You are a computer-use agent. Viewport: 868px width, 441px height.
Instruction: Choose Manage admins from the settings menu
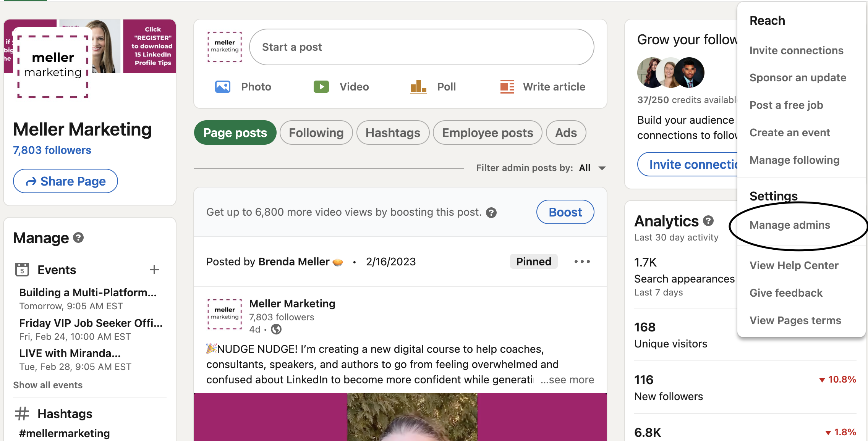point(790,225)
